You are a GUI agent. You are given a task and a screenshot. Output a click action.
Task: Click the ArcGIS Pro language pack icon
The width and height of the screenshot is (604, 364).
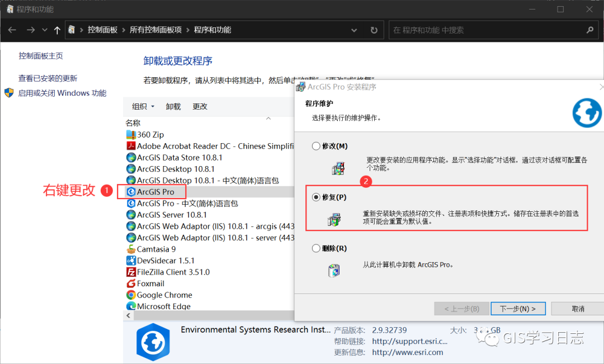coord(131,204)
